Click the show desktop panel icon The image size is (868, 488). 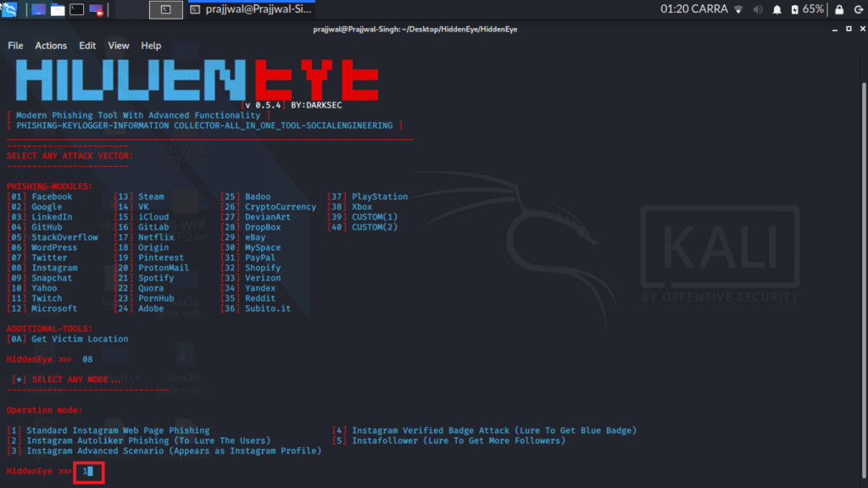[38, 9]
